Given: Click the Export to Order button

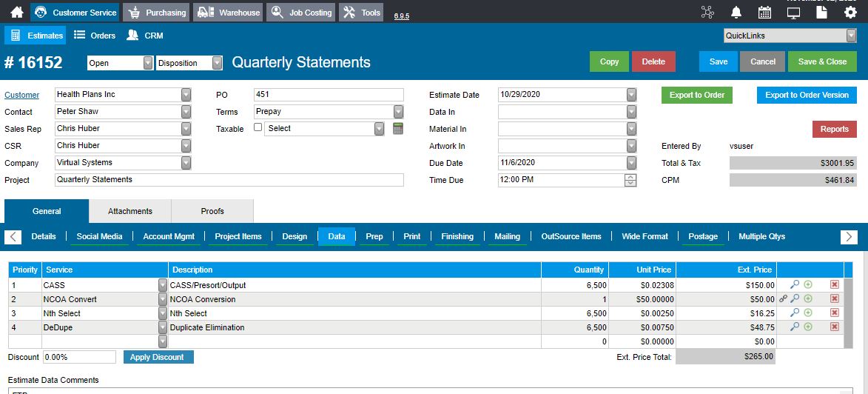Looking at the screenshot, I should [x=697, y=95].
